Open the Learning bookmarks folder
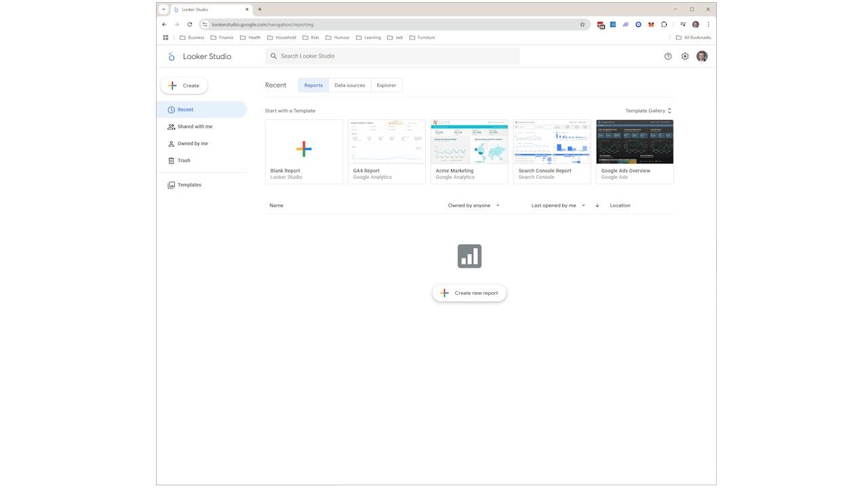The height and width of the screenshot is (488, 868). point(368,37)
